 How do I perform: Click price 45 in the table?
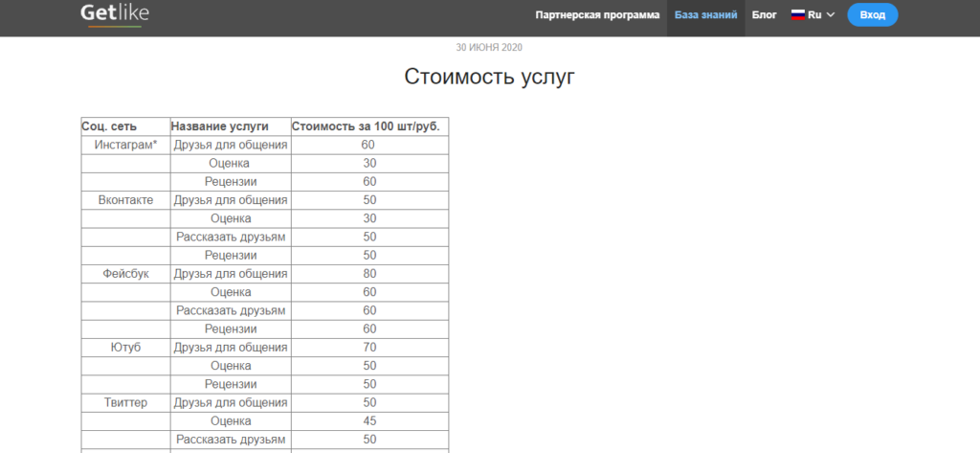point(369,421)
